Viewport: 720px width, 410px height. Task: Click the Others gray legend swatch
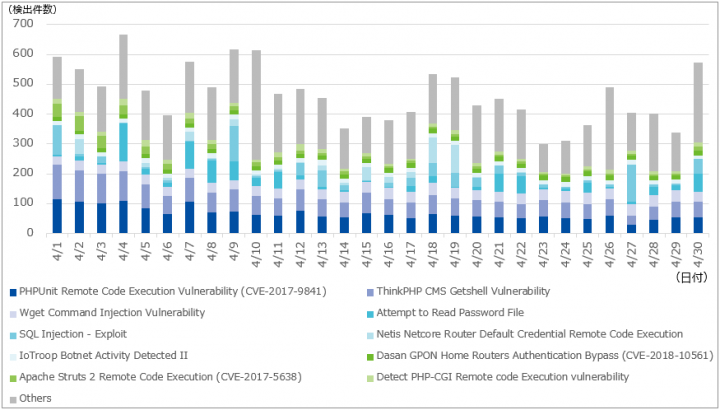coord(13,399)
